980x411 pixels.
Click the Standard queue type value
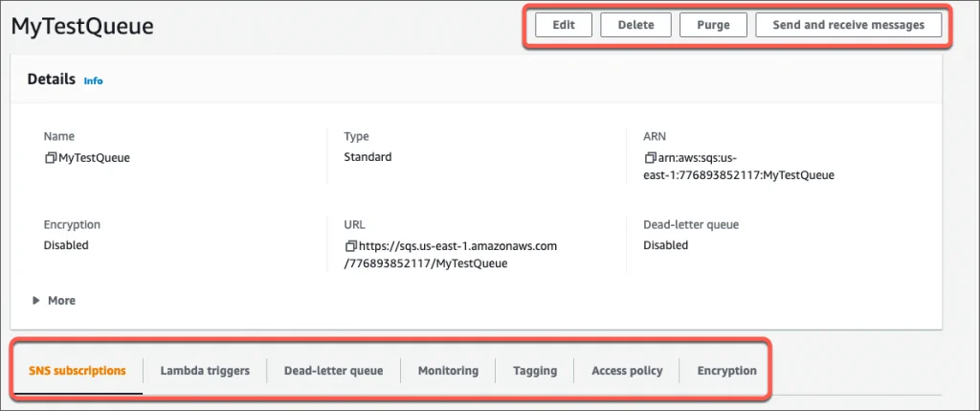(x=367, y=157)
